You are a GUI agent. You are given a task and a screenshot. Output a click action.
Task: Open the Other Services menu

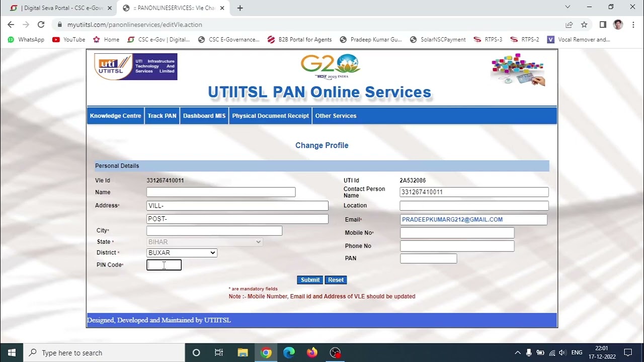coord(336,116)
